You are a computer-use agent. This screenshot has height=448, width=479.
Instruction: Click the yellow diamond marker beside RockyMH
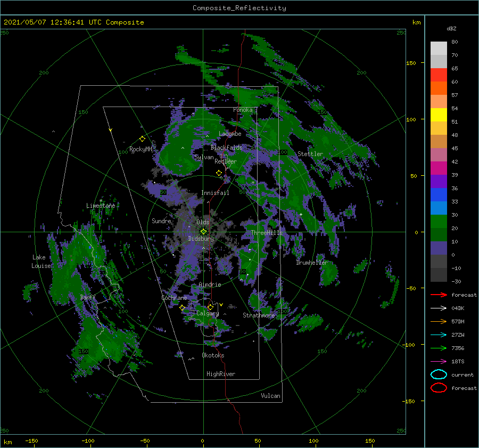[x=142, y=139]
